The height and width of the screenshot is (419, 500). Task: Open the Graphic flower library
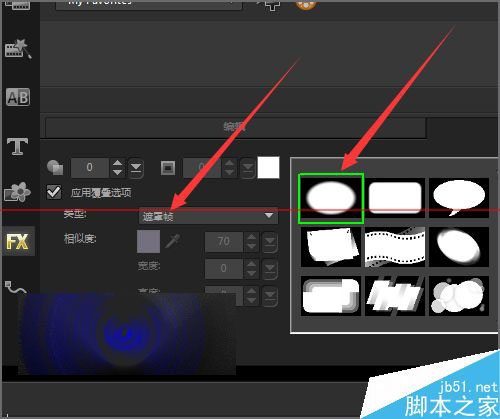(17, 192)
